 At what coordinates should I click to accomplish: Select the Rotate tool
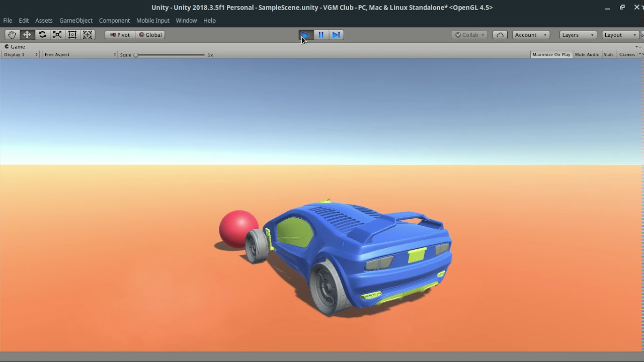pyautogui.click(x=42, y=35)
